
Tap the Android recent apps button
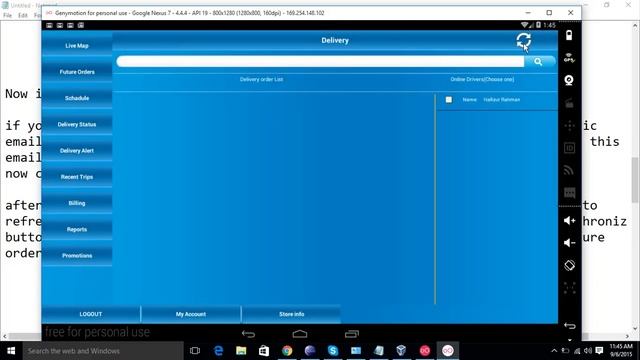[x=351, y=334]
